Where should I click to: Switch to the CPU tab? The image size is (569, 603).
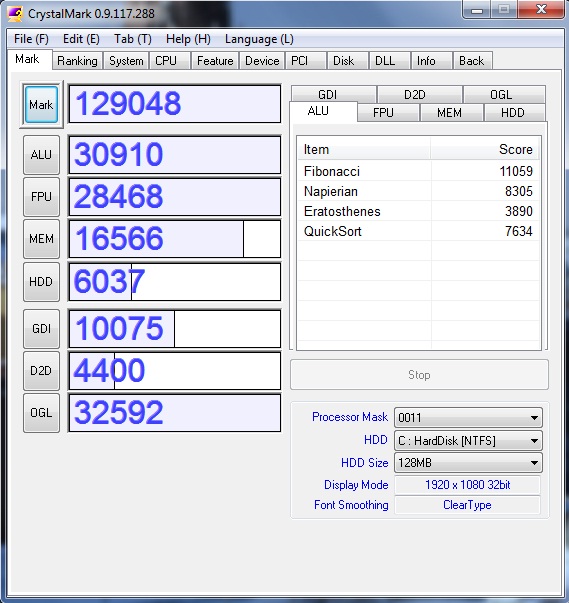click(166, 61)
